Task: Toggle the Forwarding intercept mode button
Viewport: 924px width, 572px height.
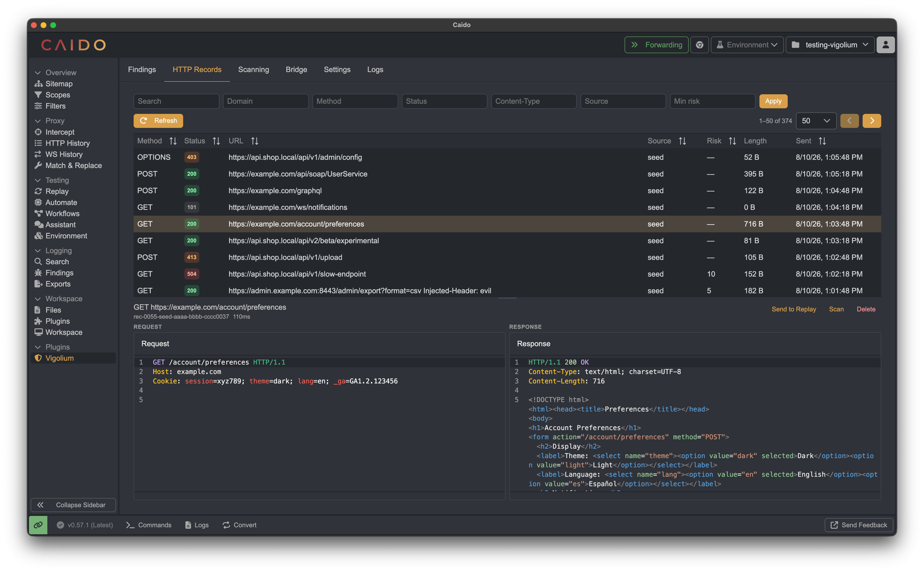Action: [656, 45]
